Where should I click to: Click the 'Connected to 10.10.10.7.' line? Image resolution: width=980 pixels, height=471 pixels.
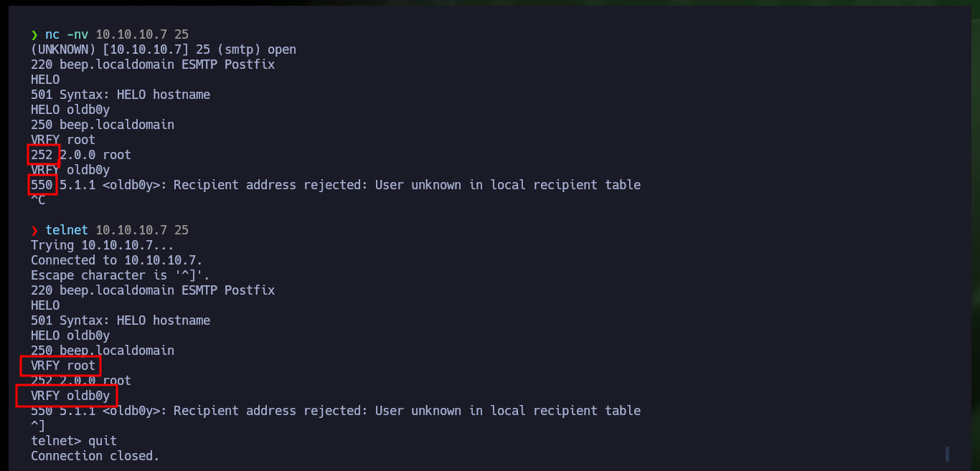pos(117,260)
